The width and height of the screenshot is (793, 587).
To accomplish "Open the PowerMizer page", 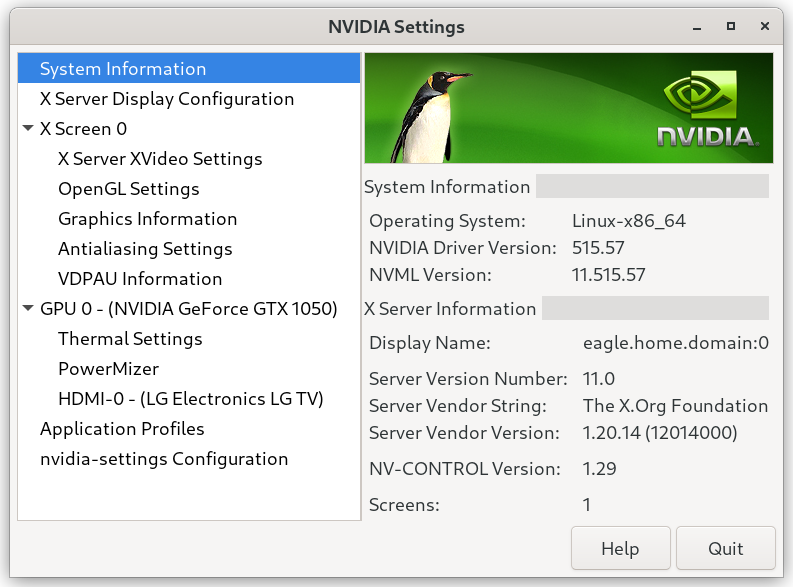I will (x=189, y=369).
